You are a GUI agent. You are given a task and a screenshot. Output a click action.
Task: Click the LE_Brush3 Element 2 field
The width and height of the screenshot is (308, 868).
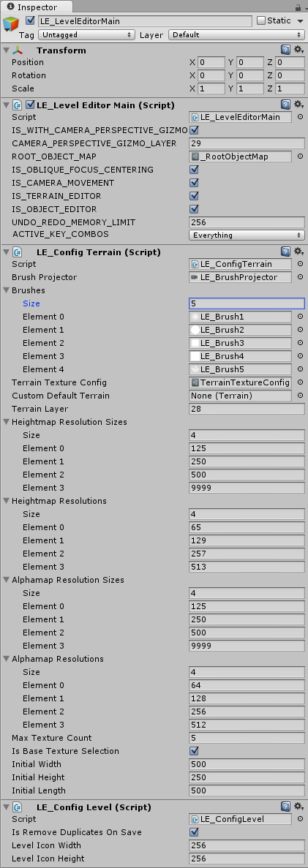pyautogui.click(x=241, y=343)
